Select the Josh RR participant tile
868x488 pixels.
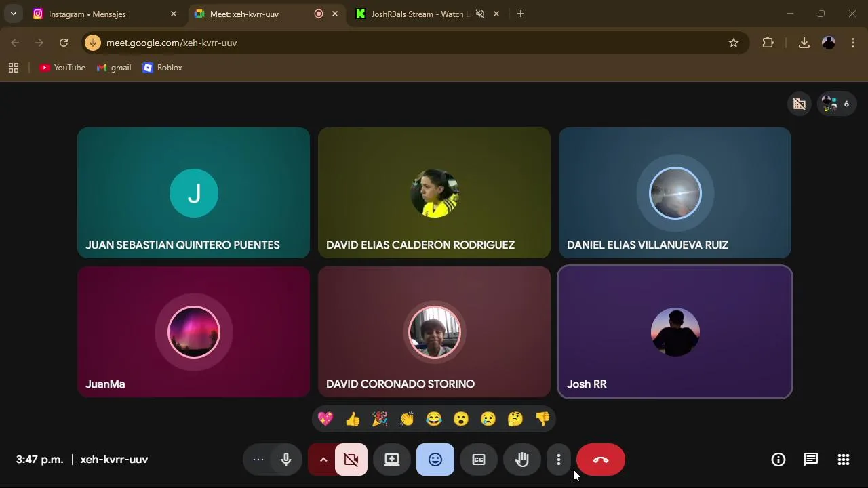(675, 332)
